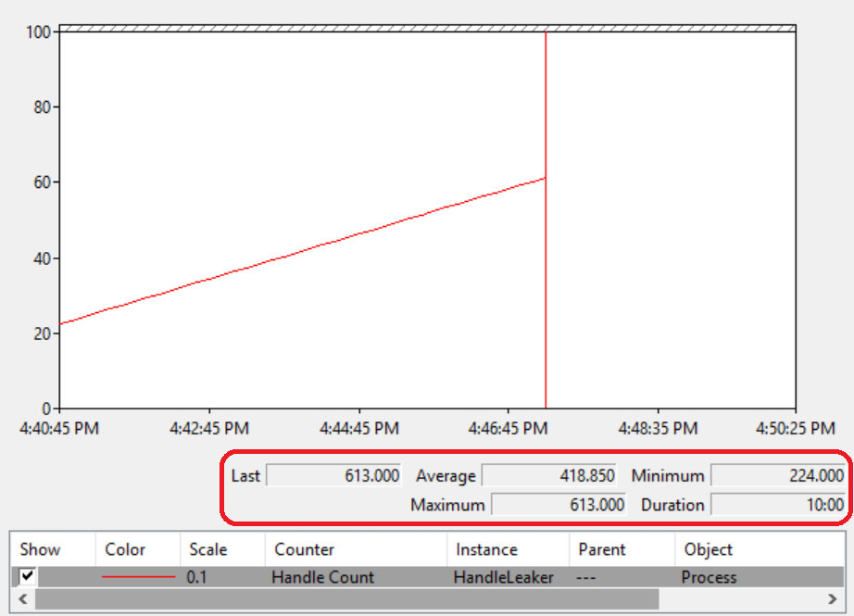Screen dimensions: 854x616
Task: Click the Object column header
Action: point(709,549)
